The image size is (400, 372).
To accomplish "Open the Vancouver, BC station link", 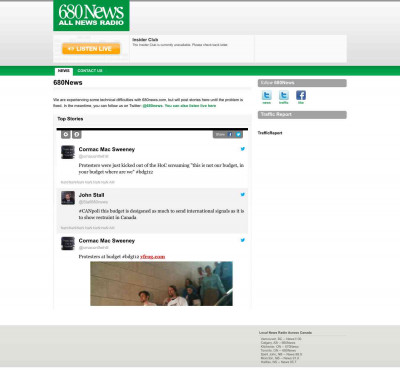I will tap(281, 339).
